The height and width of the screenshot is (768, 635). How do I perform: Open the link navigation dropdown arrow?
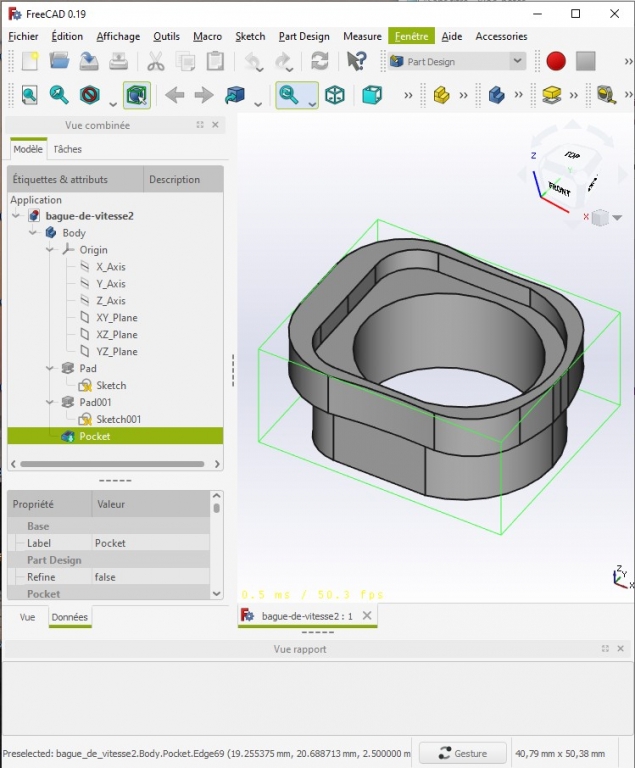[x=258, y=104]
